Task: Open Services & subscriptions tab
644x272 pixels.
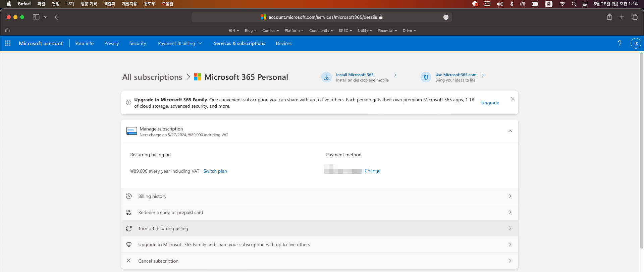Action: (x=239, y=43)
